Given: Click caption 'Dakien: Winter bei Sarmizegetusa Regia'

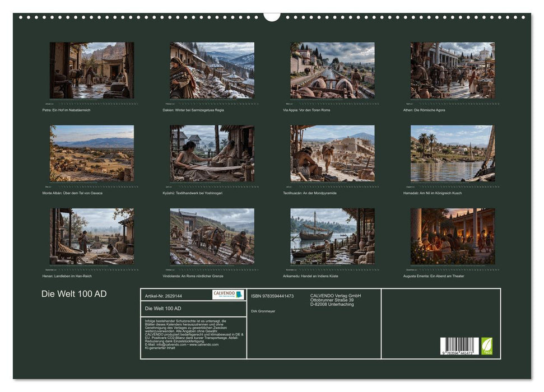Looking at the screenshot, I should tap(193, 110).
